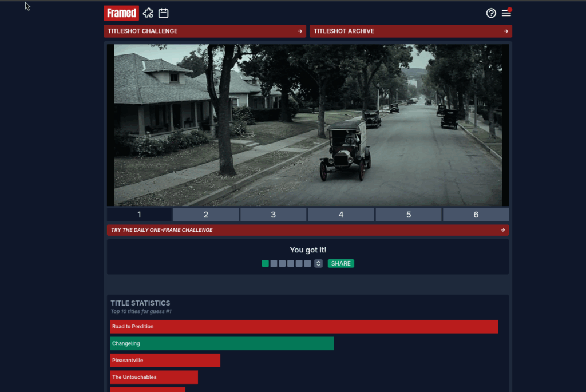Show frame 3

pos(274,215)
